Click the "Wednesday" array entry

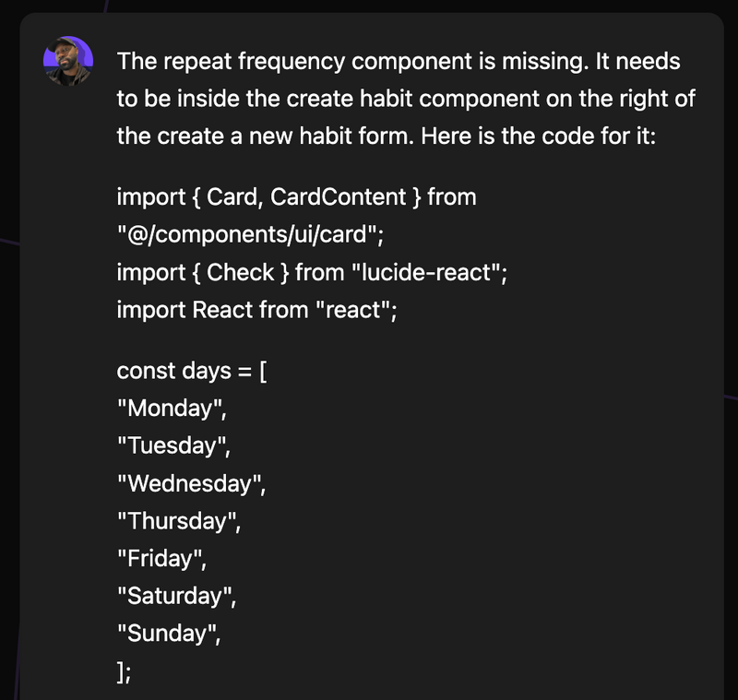point(191,483)
